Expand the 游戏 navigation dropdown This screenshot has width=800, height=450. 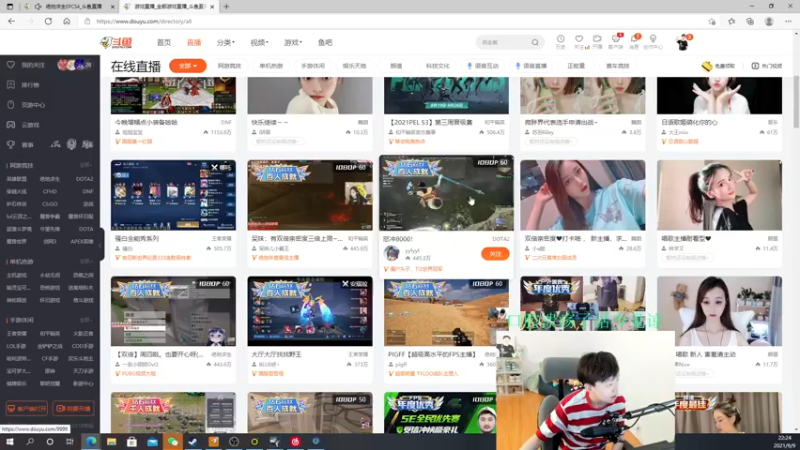click(293, 42)
